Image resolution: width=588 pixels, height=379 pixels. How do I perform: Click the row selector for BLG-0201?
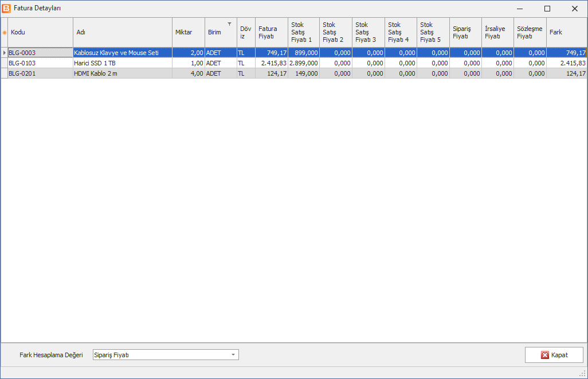tap(5, 73)
